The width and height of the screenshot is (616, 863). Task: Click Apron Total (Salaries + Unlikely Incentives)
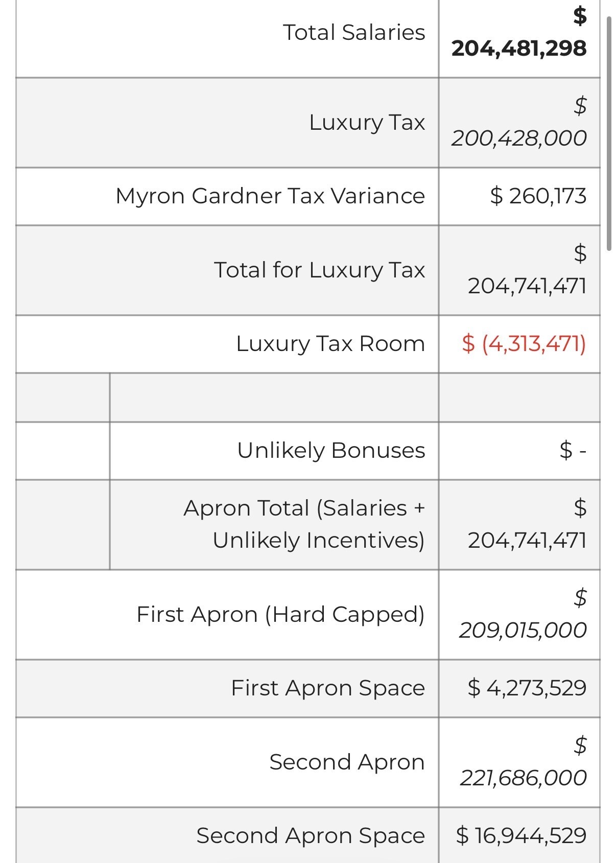click(x=304, y=524)
